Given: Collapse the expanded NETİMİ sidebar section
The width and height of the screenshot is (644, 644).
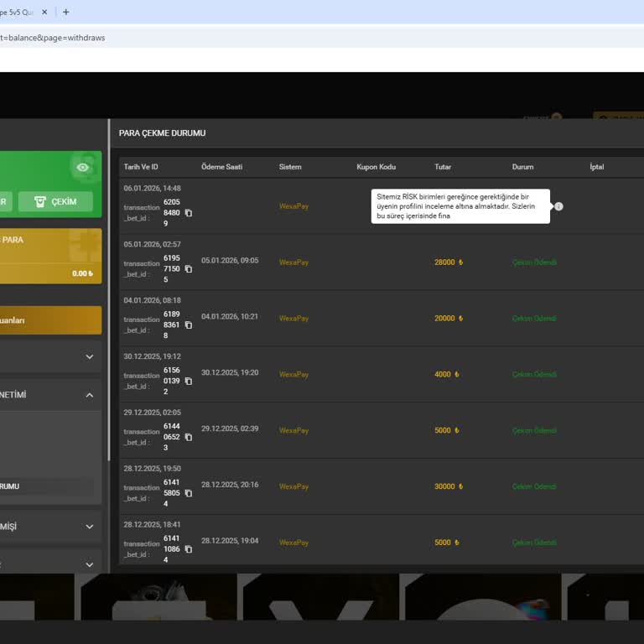Looking at the screenshot, I should click(90, 395).
